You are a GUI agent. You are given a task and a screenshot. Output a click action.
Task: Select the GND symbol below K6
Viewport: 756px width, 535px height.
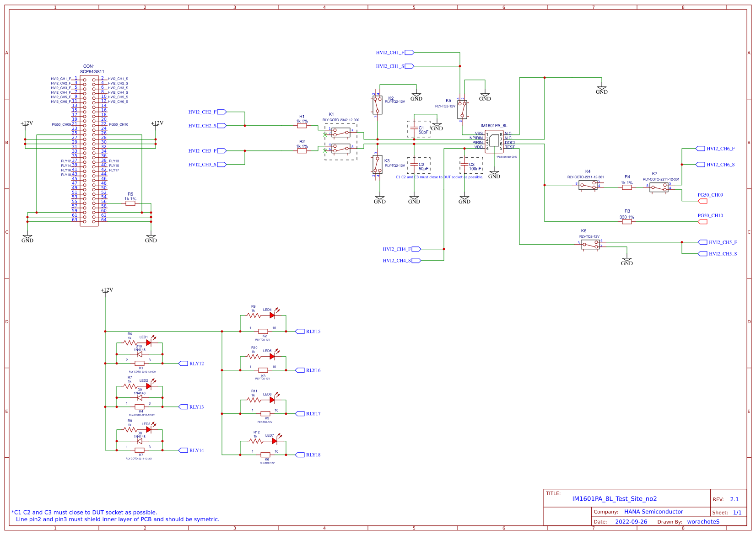click(x=627, y=260)
